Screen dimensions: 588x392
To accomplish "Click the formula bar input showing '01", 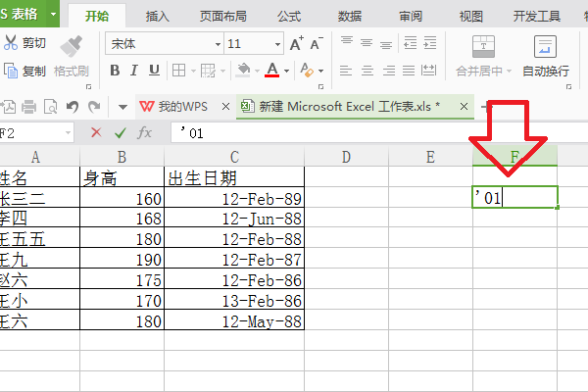I will tap(378, 133).
